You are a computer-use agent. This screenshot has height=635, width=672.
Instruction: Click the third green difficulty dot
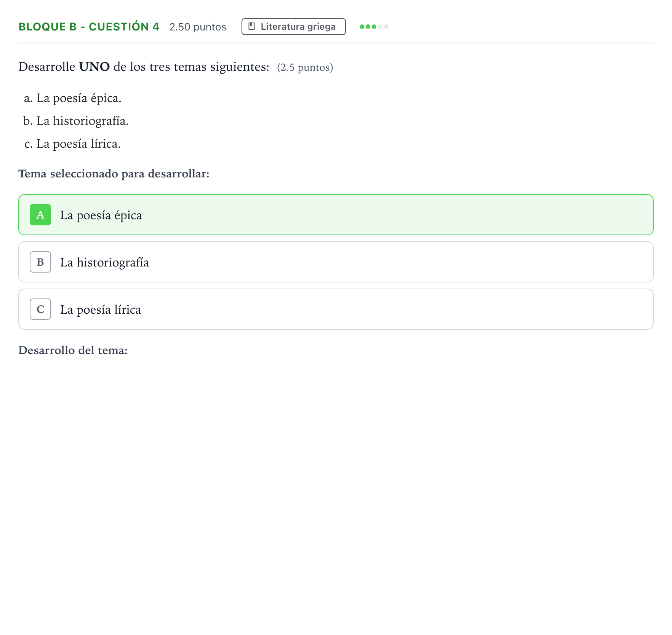pyautogui.click(x=374, y=27)
